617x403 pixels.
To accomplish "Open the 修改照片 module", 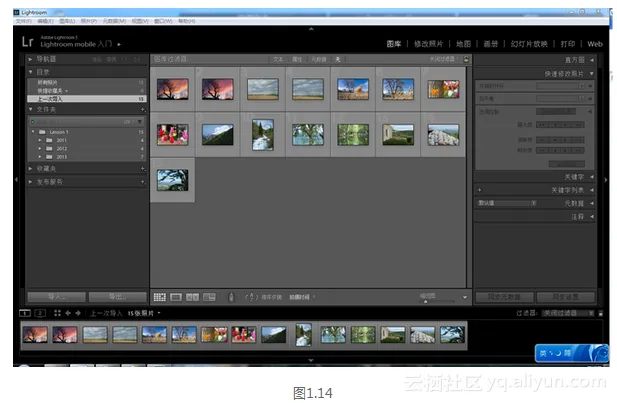I will pos(428,44).
